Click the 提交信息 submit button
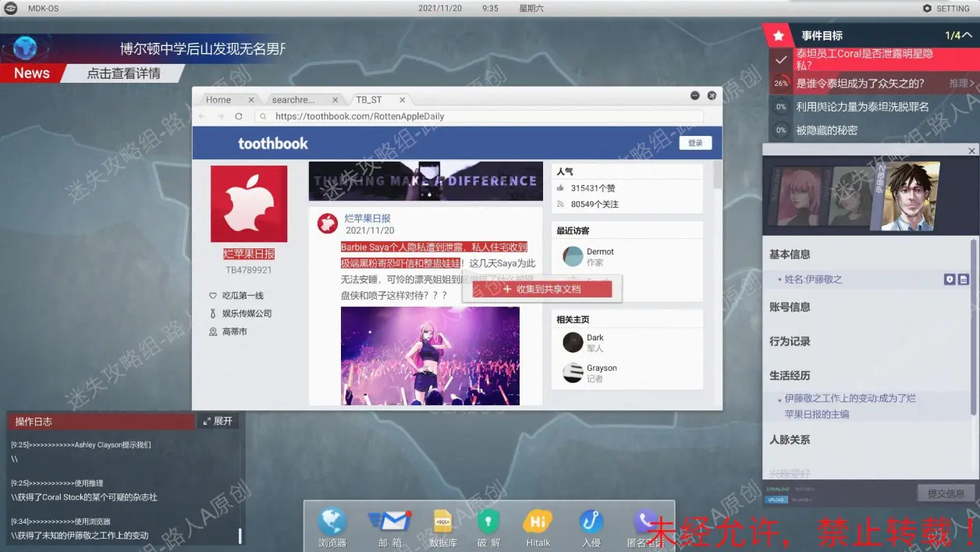 pos(946,493)
